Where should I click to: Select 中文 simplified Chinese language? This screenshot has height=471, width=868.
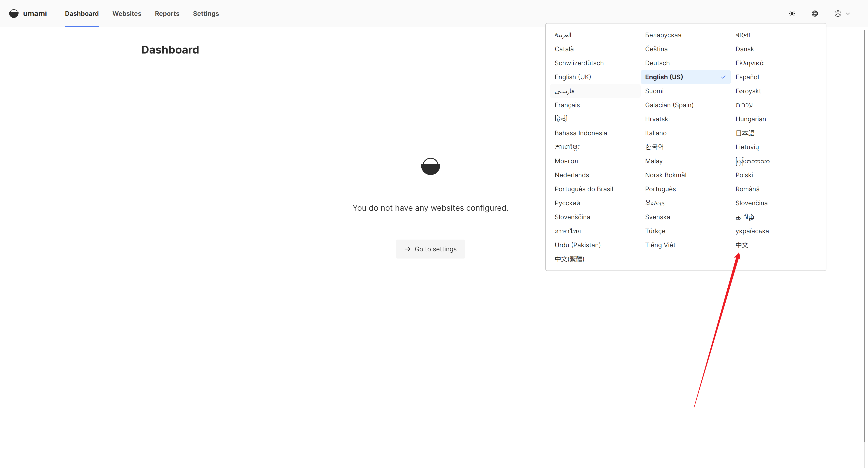(x=742, y=245)
